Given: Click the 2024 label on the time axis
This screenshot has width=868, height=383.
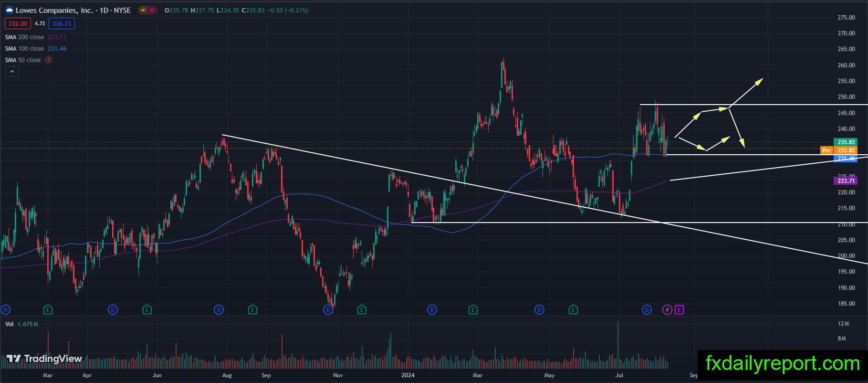Looking at the screenshot, I should 408,375.
